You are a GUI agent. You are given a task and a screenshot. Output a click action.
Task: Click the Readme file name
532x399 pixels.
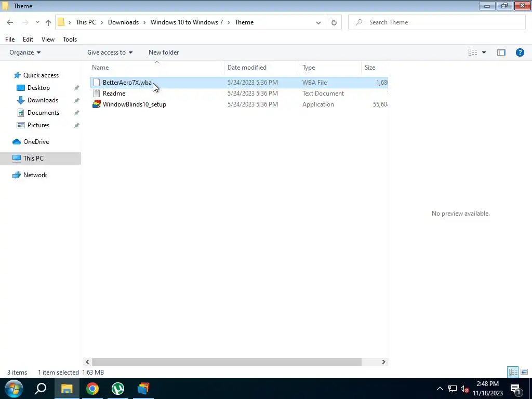(114, 94)
